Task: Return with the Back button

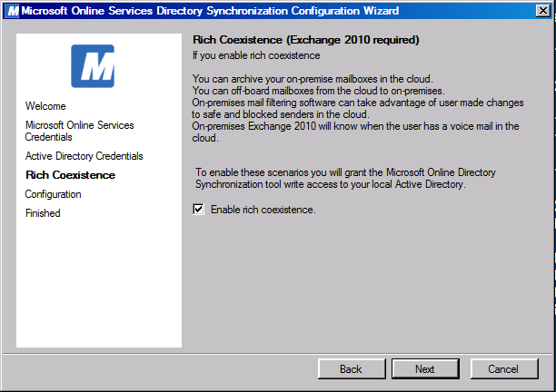Action: 352,369
